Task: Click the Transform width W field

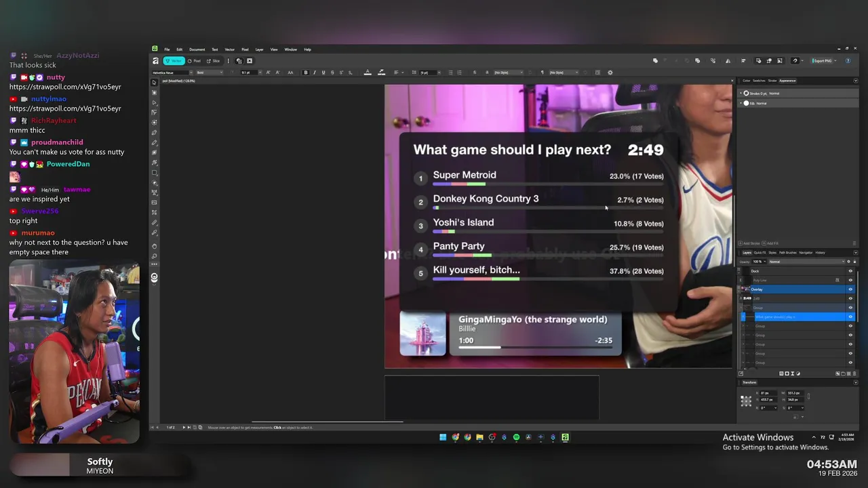Action: tap(795, 393)
